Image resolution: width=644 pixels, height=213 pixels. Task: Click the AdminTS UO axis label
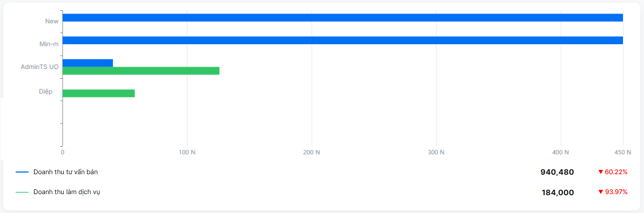click(x=40, y=66)
